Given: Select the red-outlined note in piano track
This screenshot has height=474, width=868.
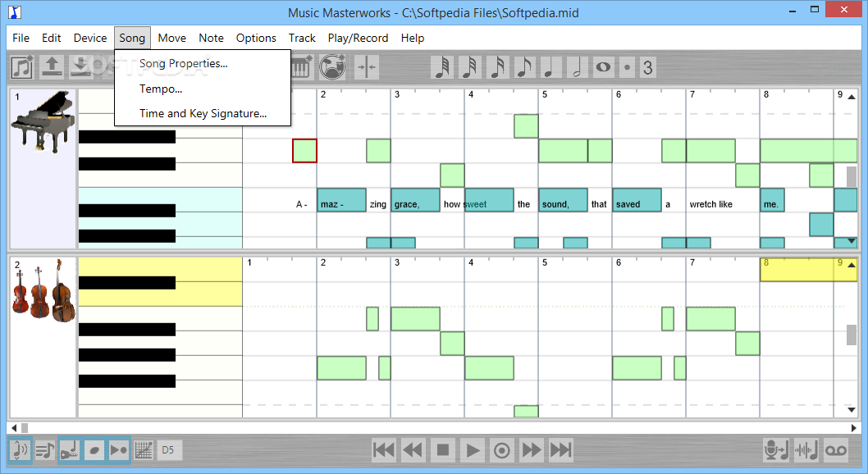Looking at the screenshot, I should tap(304, 150).
